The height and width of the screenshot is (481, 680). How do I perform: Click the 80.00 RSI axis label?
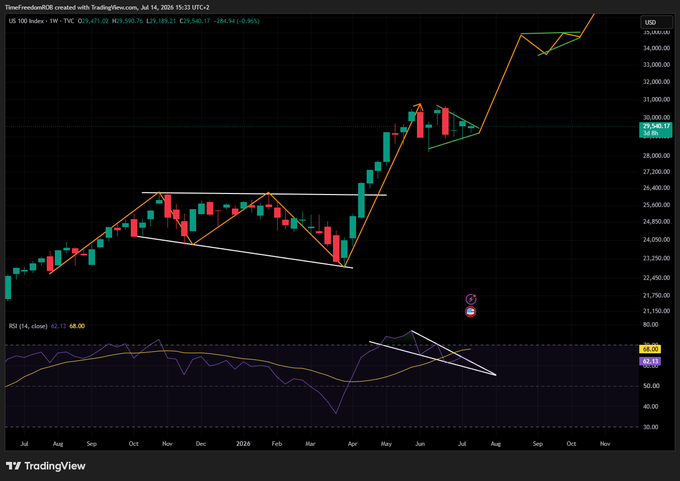[651, 325]
